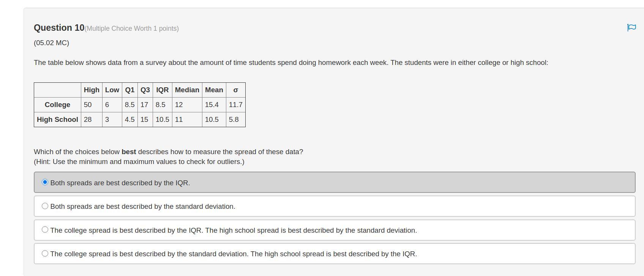Screen dimensions: 644x276
Task: Choose radio button for both standard deviation
Action: coord(45,206)
